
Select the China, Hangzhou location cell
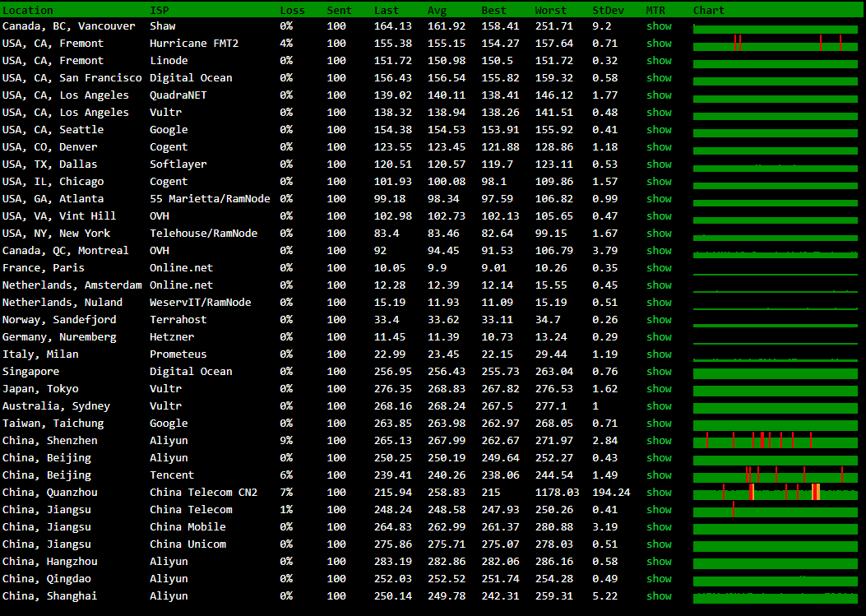point(50,562)
